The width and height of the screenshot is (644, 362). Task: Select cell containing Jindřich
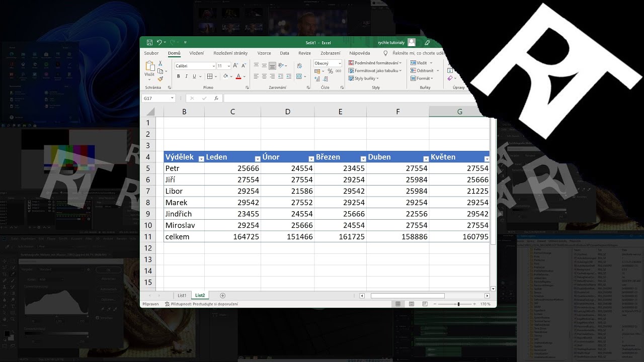tap(184, 214)
